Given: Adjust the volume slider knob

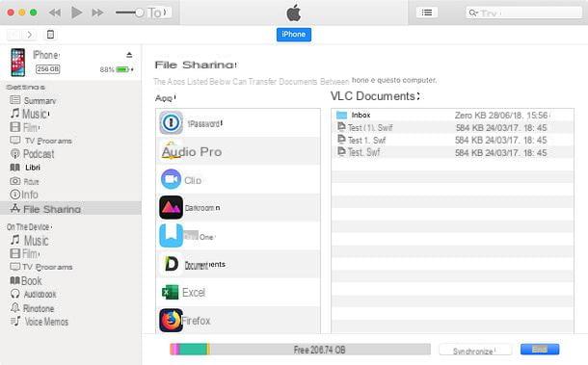Looking at the screenshot, I should [x=139, y=13].
